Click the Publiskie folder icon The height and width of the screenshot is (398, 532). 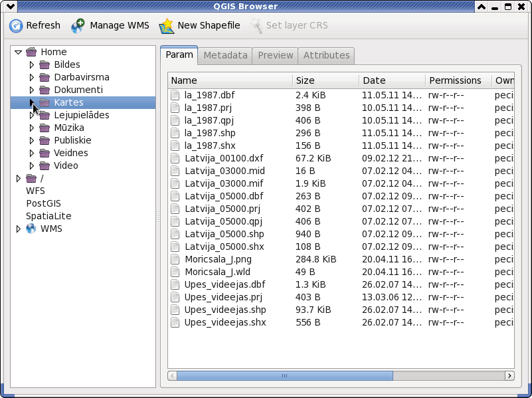tap(44, 140)
